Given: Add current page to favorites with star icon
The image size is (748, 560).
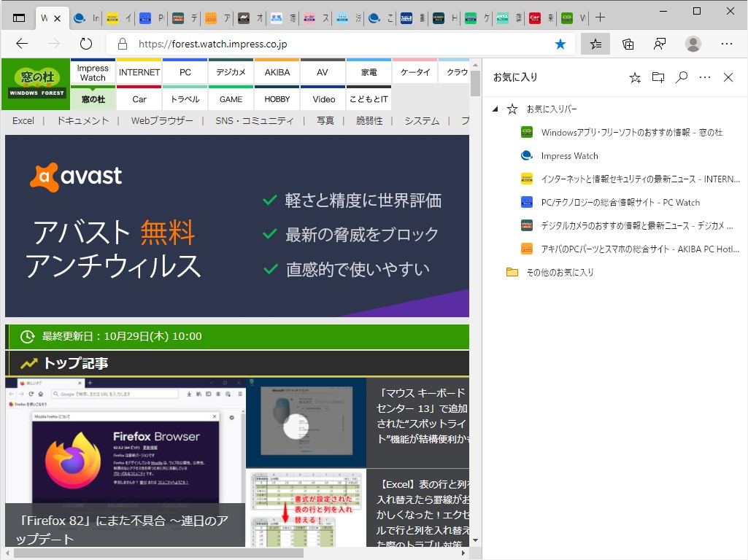Looking at the screenshot, I should coord(634,77).
